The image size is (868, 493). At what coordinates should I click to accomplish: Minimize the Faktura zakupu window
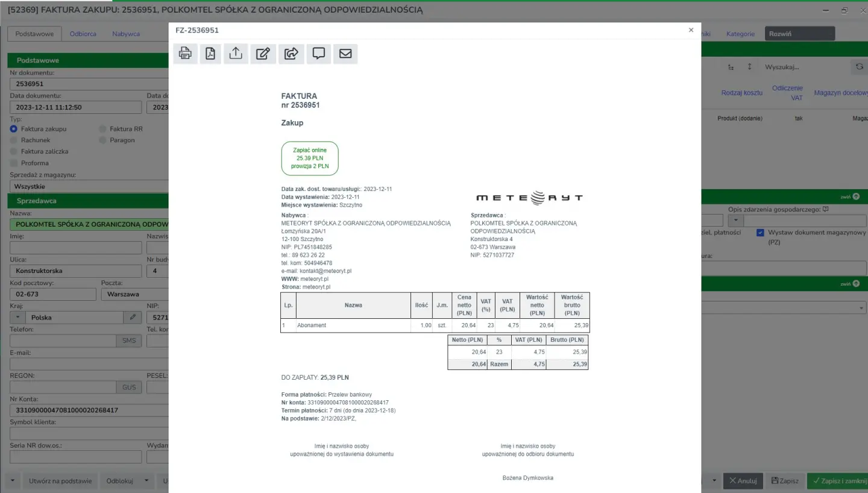pos(825,10)
